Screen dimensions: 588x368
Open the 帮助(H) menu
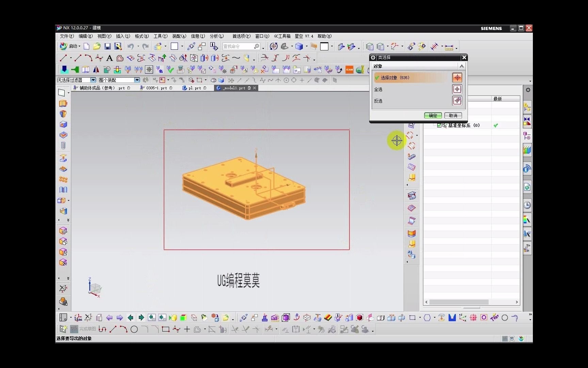coord(324,36)
